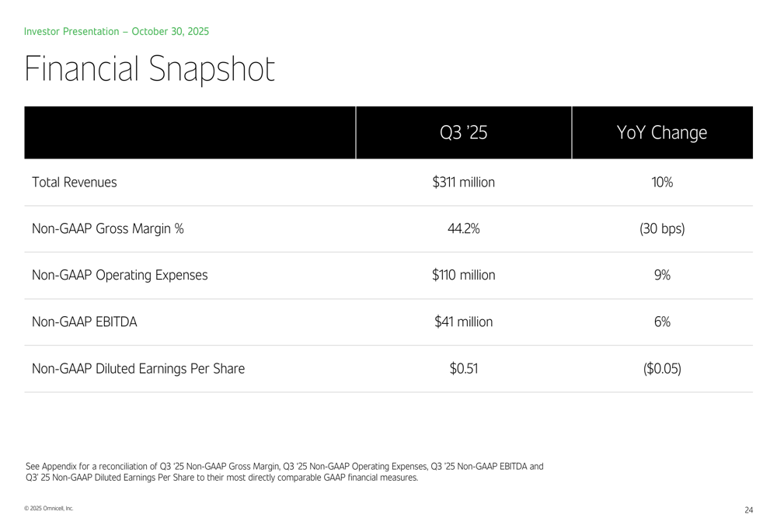Click the 6% EBITDA change value
This screenshot has width=777, height=532.
click(662, 322)
